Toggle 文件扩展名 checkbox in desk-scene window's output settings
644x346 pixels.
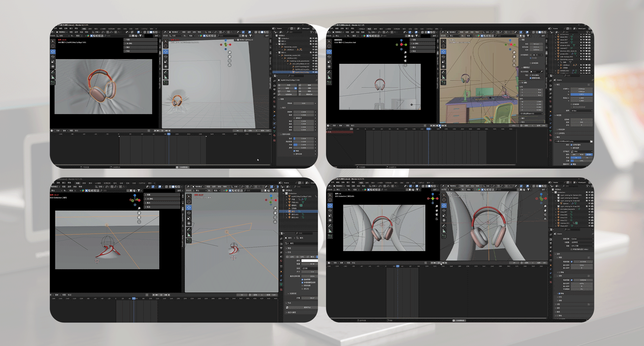tap(572, 145)
